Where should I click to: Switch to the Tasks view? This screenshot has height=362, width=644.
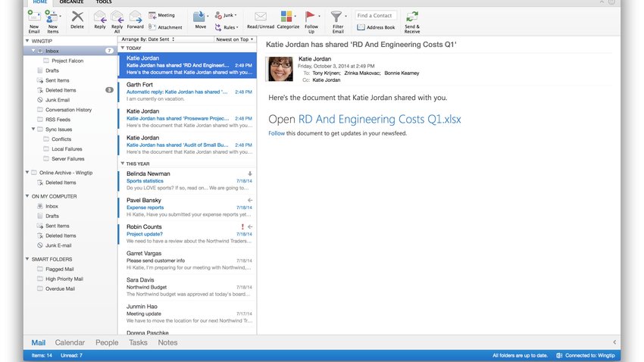pos(138,342)
